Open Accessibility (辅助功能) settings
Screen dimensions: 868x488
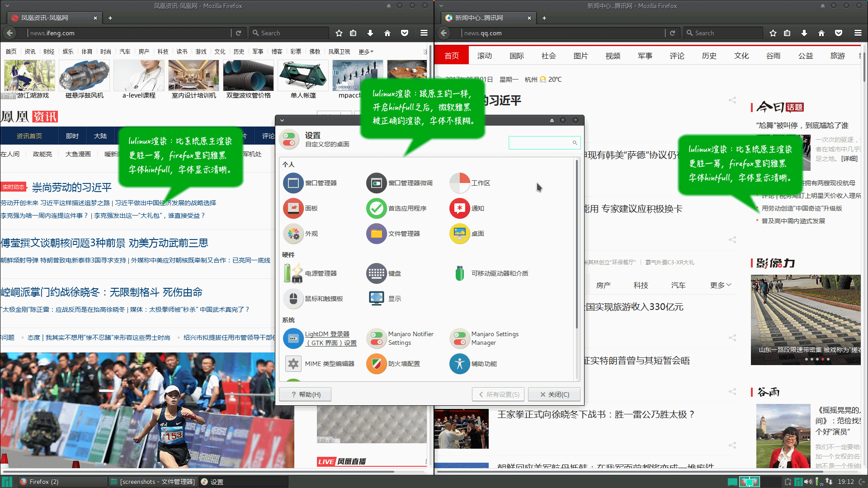pos(473,364)
